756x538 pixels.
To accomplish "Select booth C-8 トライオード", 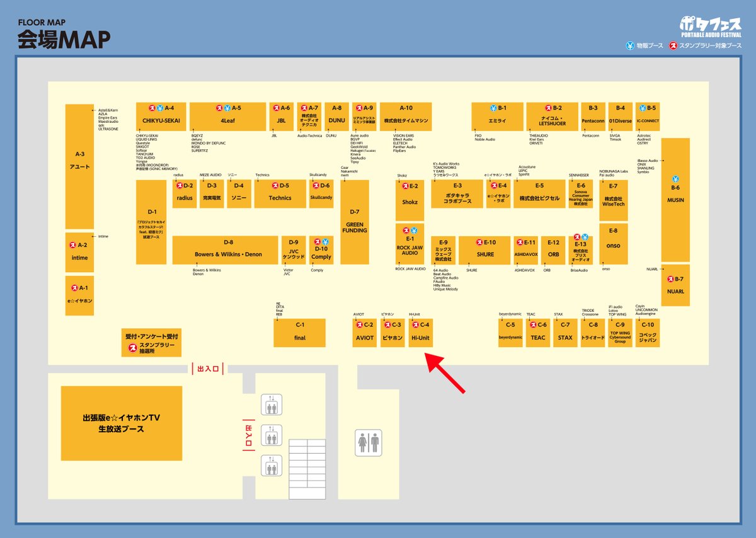I will pyautogui.click(x=593, y=333).
